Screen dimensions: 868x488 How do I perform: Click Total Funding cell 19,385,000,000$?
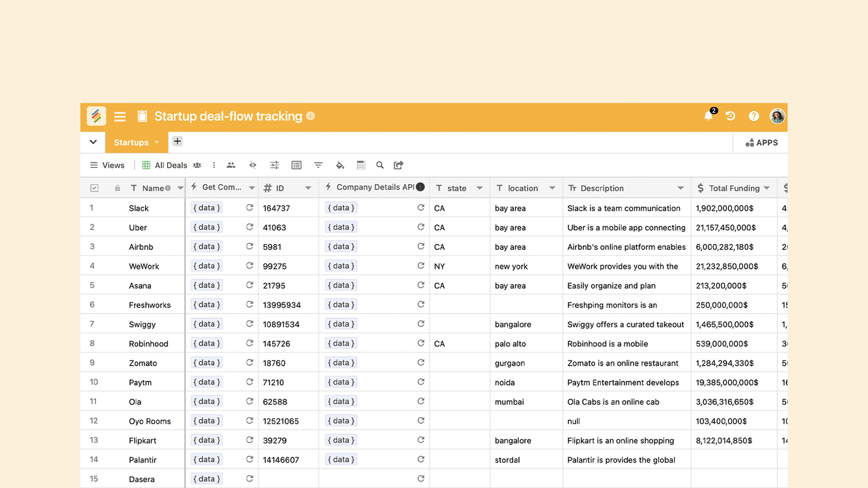pos(735,382)
